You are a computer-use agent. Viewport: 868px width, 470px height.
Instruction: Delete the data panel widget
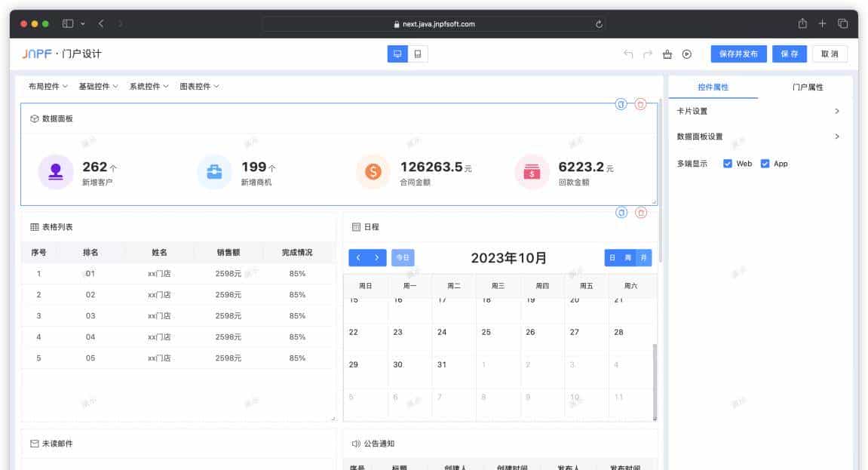640,104
